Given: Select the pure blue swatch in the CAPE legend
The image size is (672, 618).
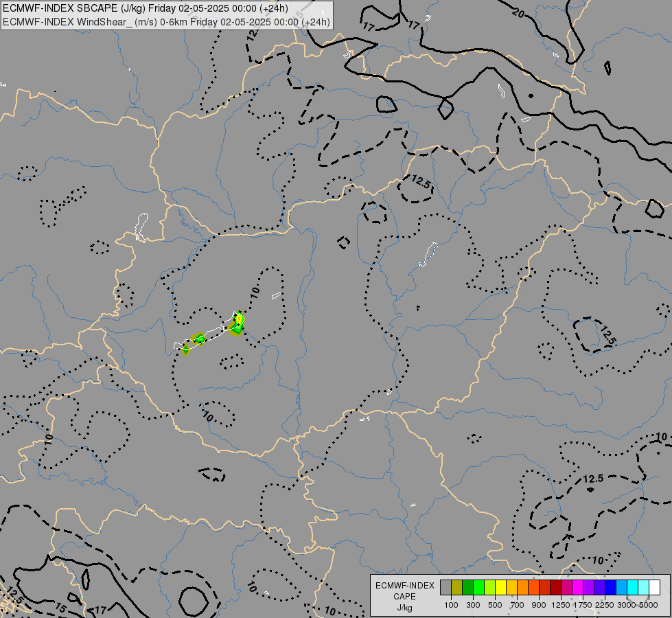Looking at the screenshot, I should (x=610, y=587).
